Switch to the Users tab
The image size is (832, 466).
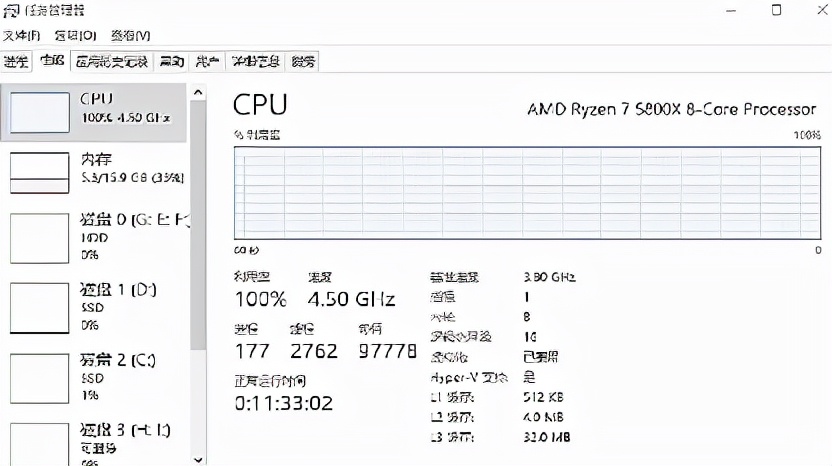pyautogui.click(x=207, y=62)
